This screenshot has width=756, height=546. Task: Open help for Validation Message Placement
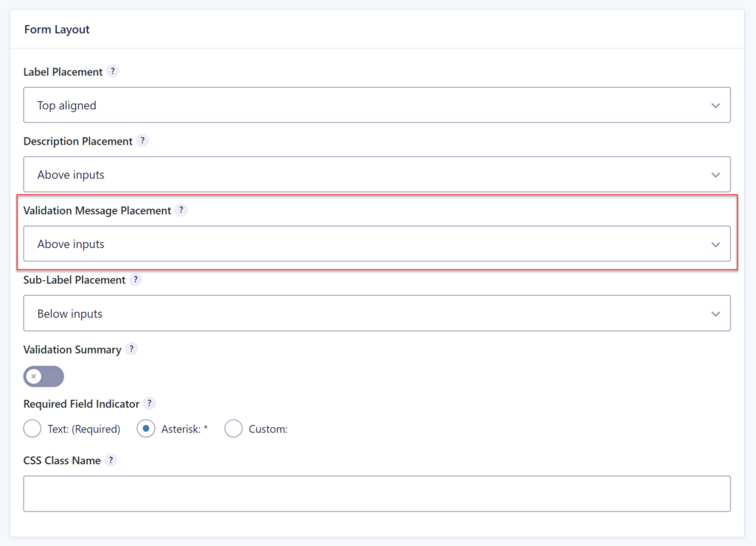click(181, 210)
